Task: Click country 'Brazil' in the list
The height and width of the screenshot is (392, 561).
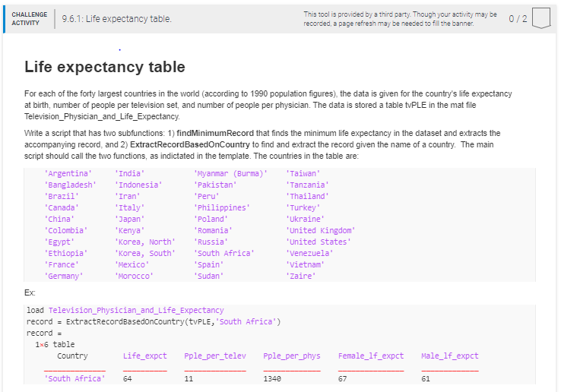Action: click(x=62, y=196)
